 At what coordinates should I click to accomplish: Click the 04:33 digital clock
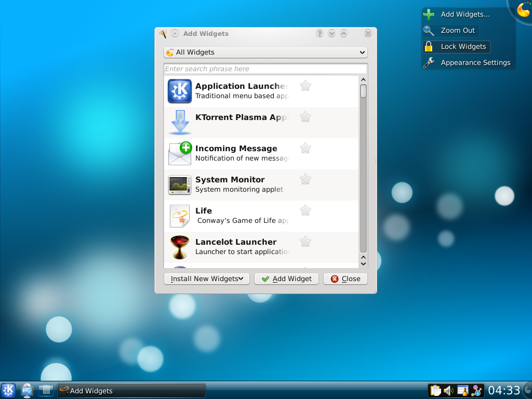click(x=504, y=391)
